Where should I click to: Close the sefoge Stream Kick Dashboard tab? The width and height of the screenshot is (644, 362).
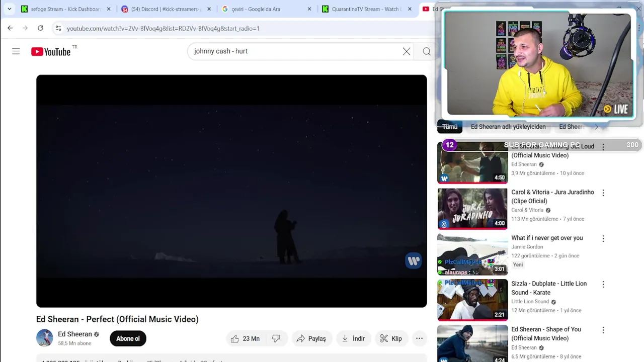[x=108, y=9]
